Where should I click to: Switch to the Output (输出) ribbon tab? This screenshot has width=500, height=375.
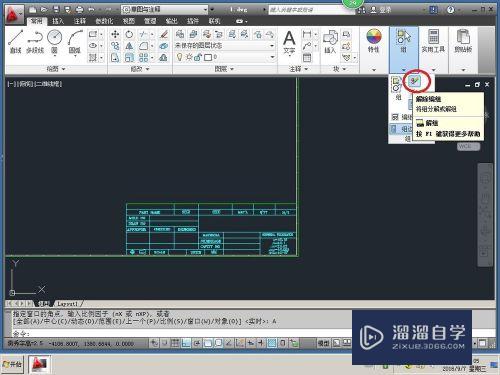point(171,21)
